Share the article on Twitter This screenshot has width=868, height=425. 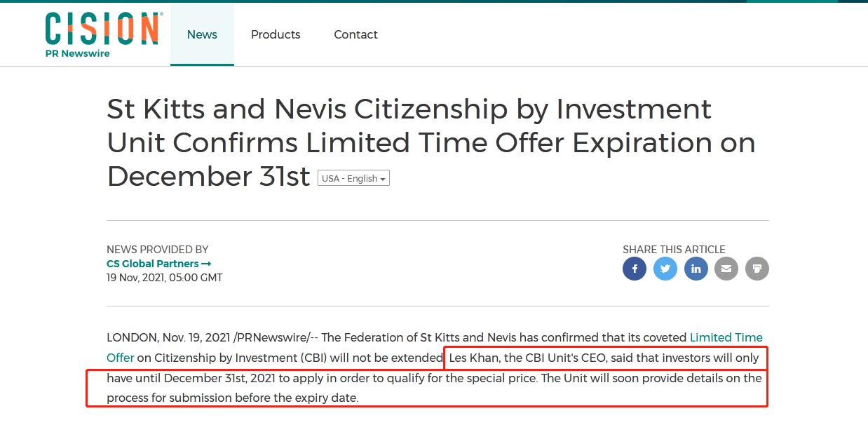(x=665, y=269)
